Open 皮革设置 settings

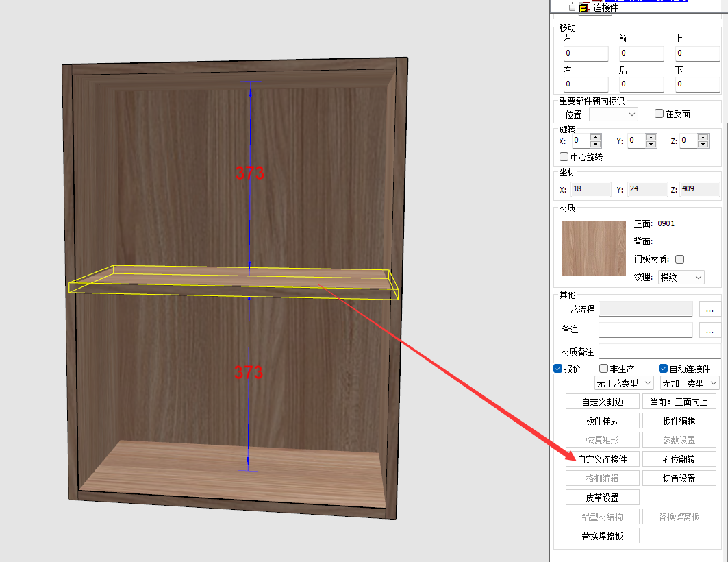coord(602,498)
